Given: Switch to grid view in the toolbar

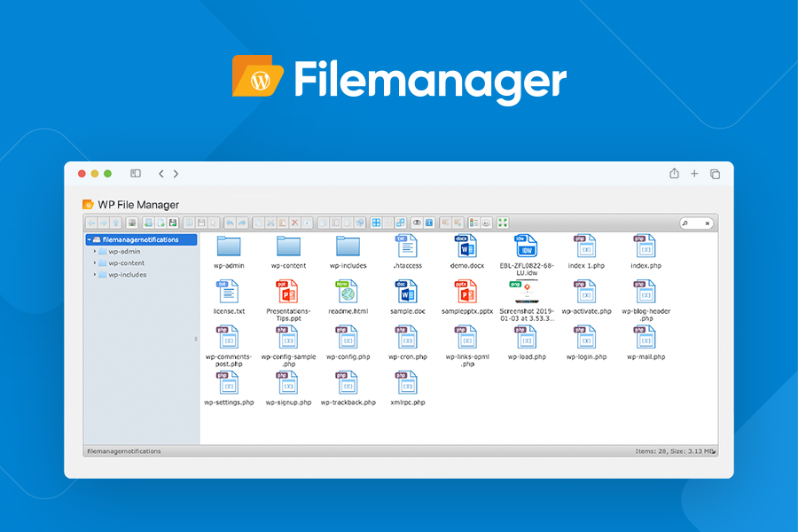Looking at the screenshot, I should (x=376, y=223).
